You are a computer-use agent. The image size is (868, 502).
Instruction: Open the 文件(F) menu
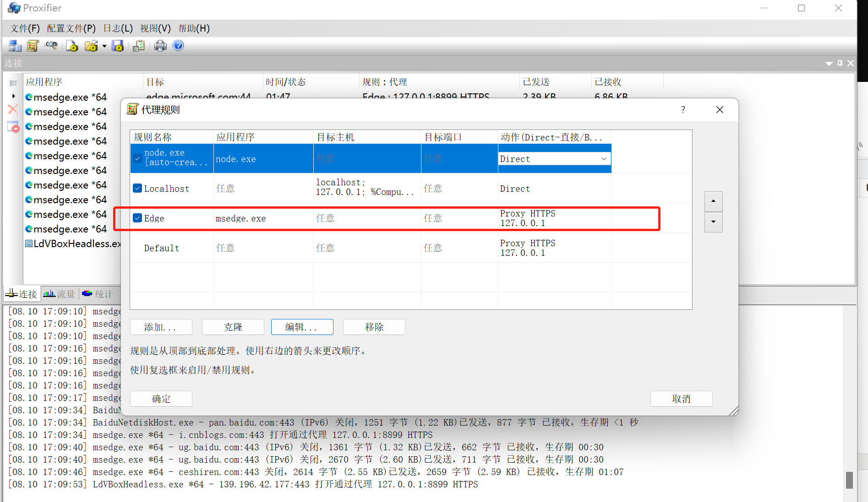click(x=25, y=28)
